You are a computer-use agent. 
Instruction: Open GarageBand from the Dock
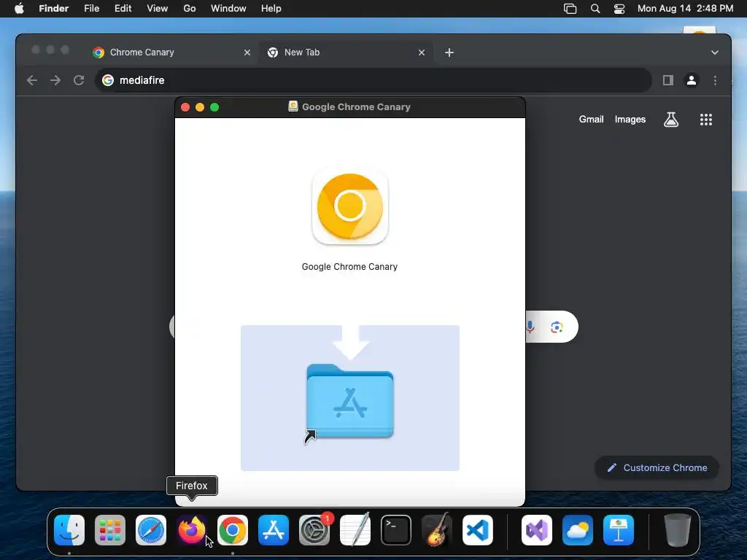pos(437,530)
